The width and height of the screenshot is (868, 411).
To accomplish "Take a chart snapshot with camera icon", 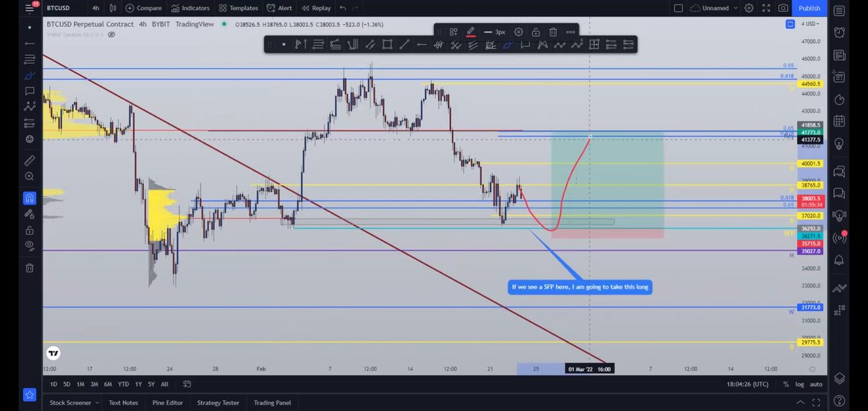I will (x=783, y=9).
